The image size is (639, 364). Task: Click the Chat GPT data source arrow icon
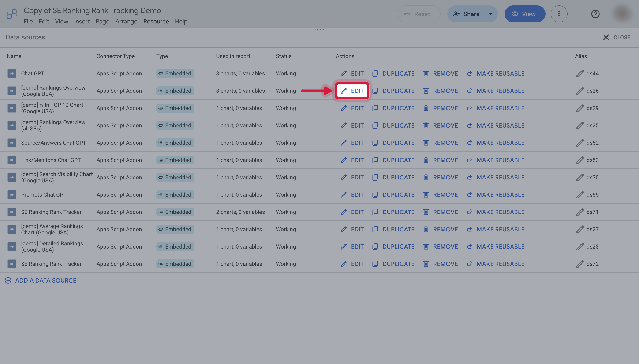(12, 73)
